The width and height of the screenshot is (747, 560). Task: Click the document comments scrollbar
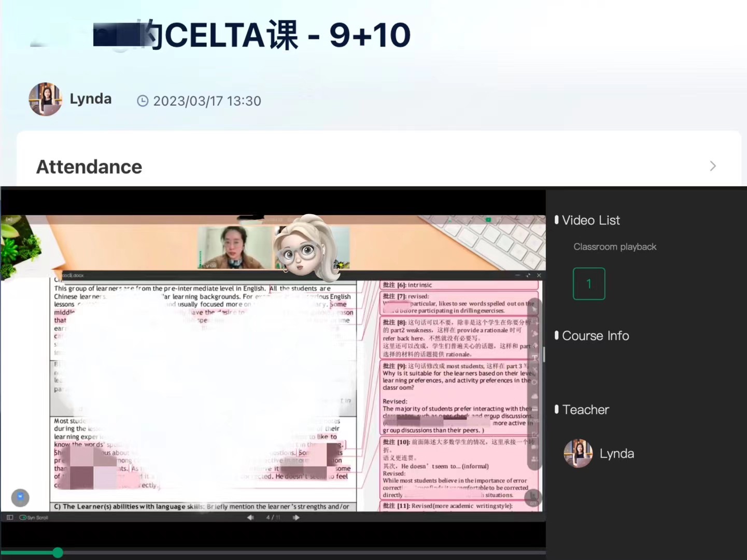[543, 354]
